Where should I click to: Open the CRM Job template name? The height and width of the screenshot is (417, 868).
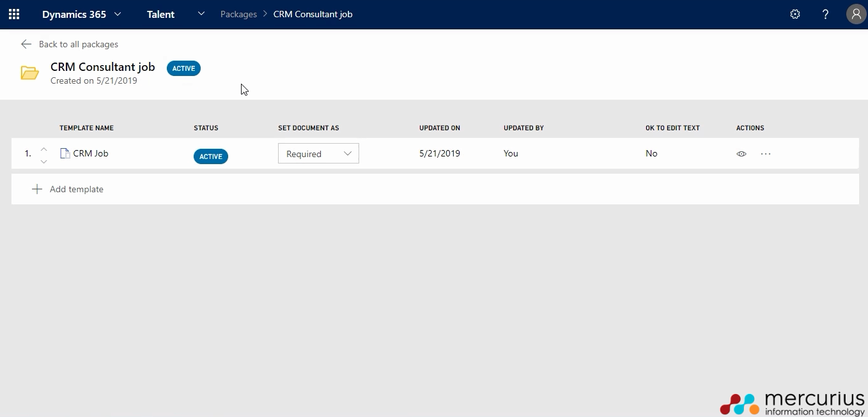click(91, 153)
